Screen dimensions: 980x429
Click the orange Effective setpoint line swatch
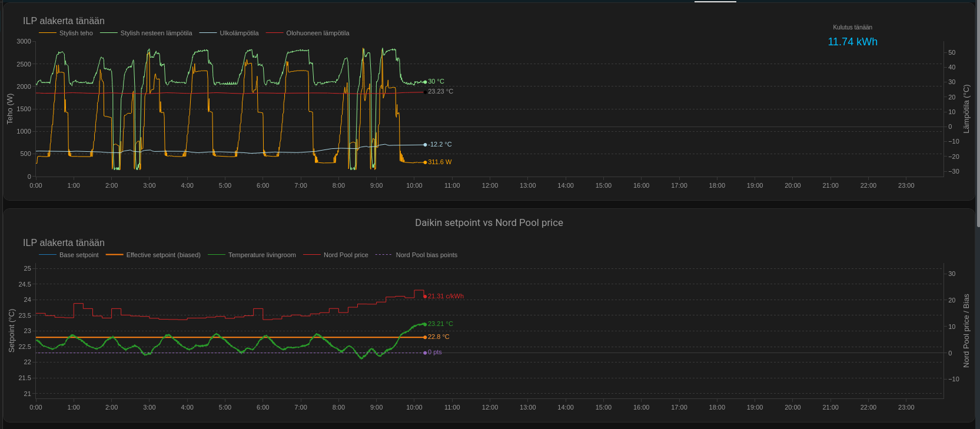tap(114, 255)
